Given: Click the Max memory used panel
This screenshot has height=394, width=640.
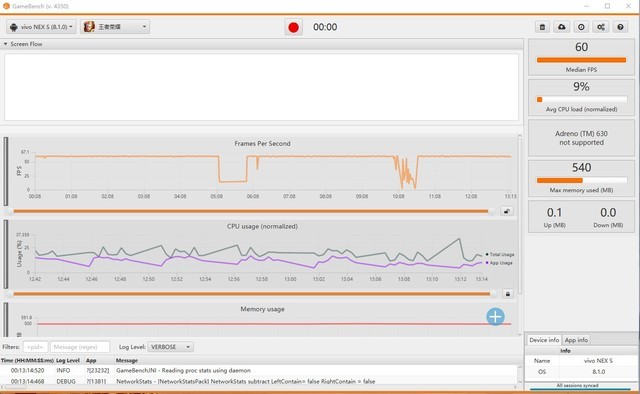Looking at the screenshot, I should pos(581,178).
